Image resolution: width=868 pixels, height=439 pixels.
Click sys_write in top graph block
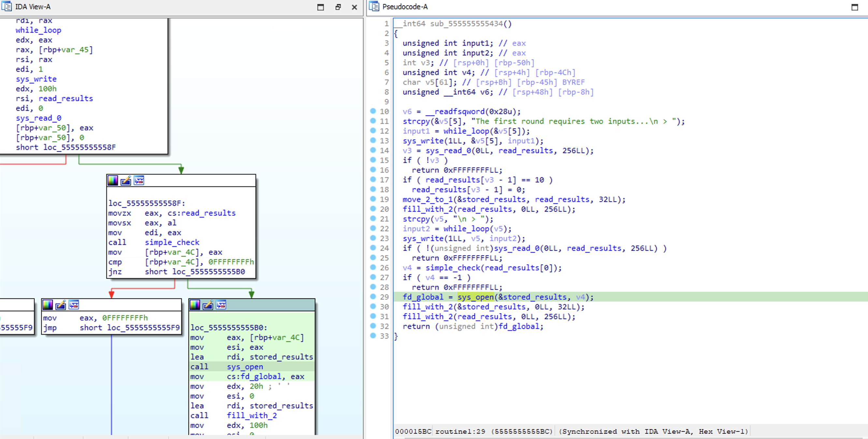pyautogui.click(x=36, y=79)
